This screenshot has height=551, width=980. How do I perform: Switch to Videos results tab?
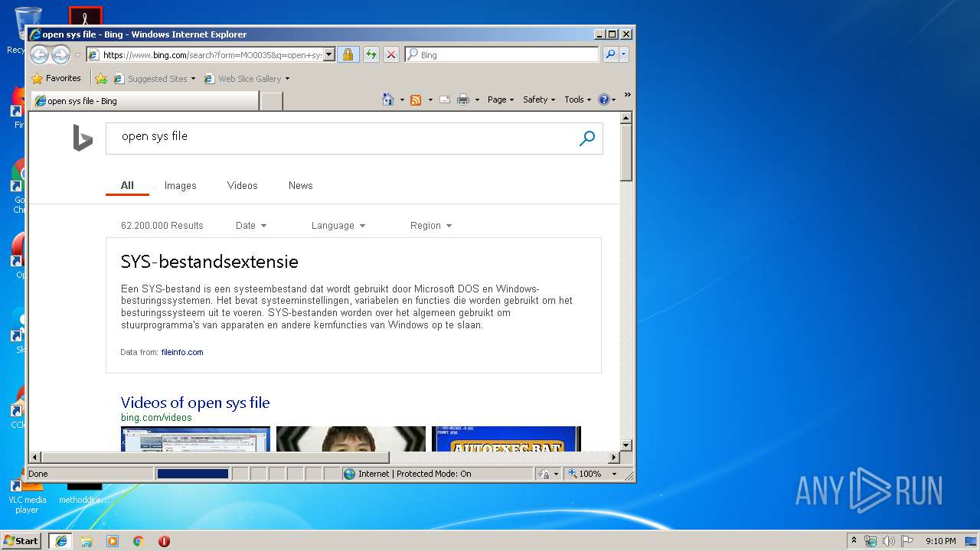[x=243, y=185]
